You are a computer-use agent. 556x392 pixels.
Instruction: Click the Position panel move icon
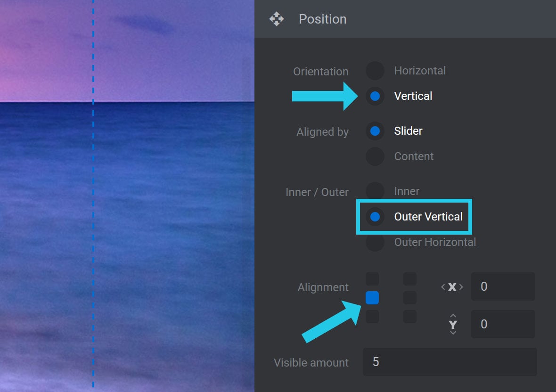point(277,19)
